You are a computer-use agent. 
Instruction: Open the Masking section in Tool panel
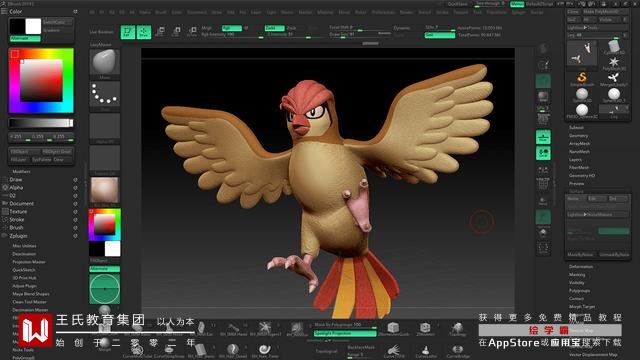pyautogui.click(x=577, y=275)
